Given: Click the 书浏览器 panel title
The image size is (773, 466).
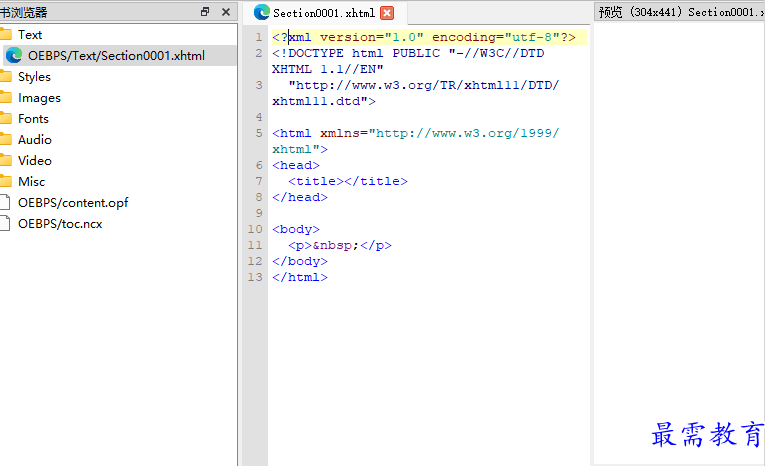Looking at the screenshot, I should pos(23,12).
